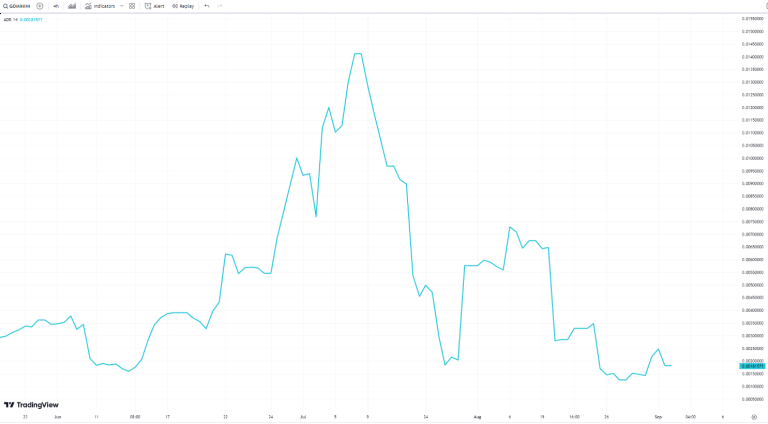
Task: Open the TradingView logo link
Action: click(31, 405)
